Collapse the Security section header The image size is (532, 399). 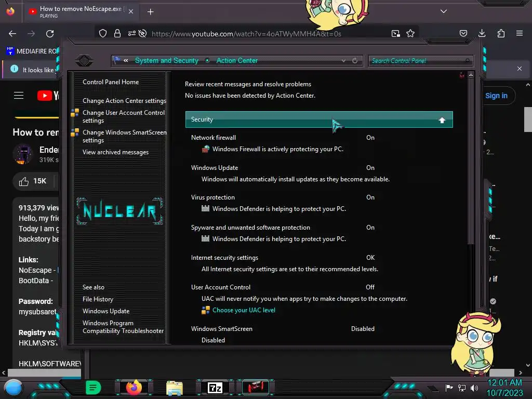coord(319,119)
